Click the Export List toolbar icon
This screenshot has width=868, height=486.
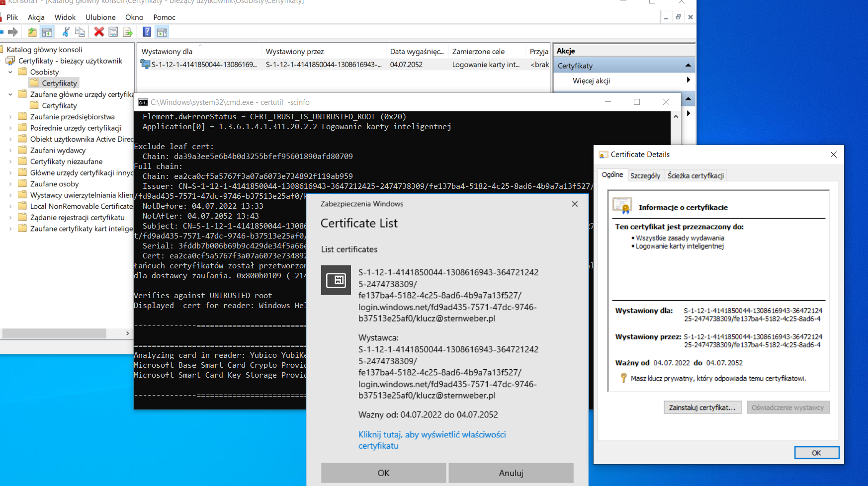coord(128,32)
